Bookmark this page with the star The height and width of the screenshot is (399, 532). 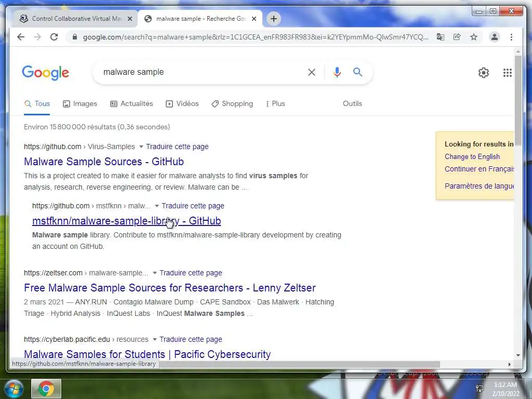(474, 37)
